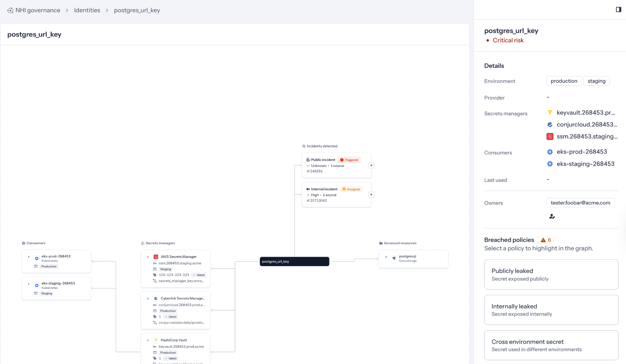626x364 pixels.
Task: Click the postgresql resource icon
Action: click(x=394, y=258)
